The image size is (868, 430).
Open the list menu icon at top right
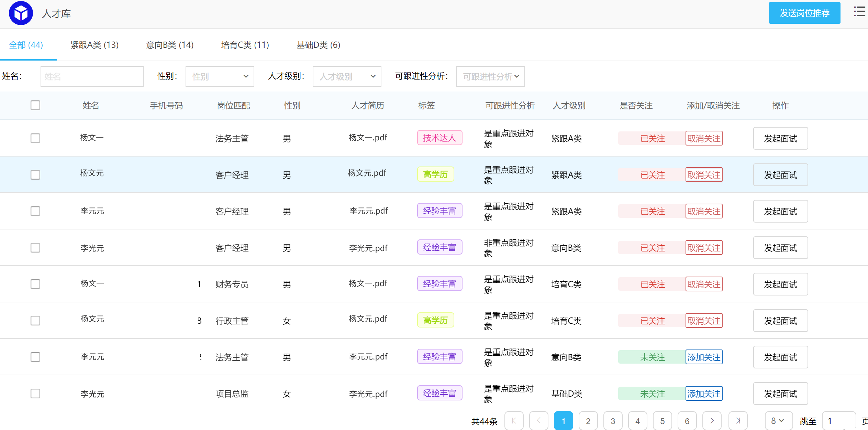[x=860, y=11]
